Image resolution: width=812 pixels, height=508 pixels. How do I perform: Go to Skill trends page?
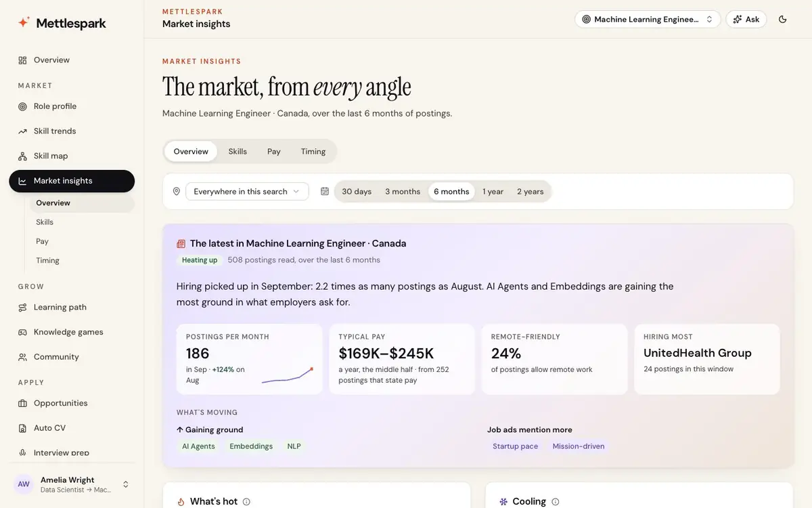click(x=72, y=131)
